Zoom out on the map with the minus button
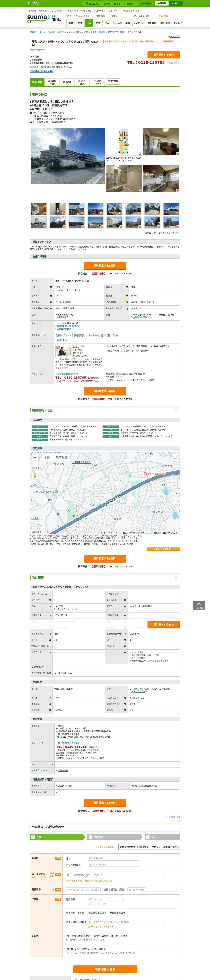Image resolution: width=210 pixels, height=980 pixels. [x=35, y=464]
